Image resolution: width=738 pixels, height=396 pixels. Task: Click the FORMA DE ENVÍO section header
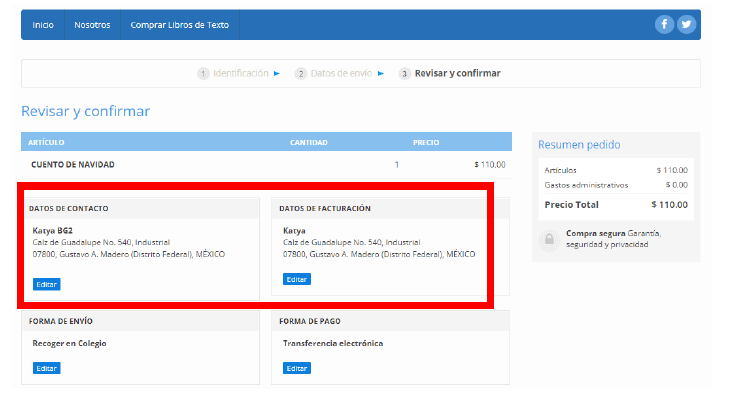tap(61, 321)
